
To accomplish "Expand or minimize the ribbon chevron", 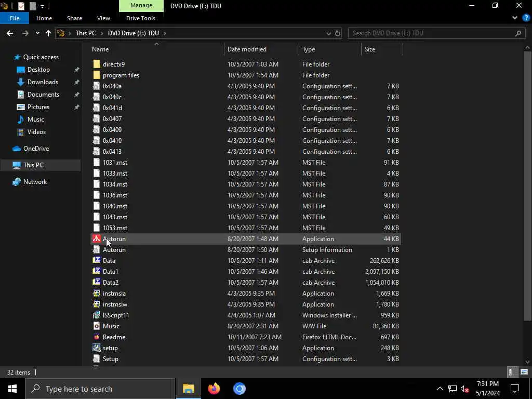I will click(x=515, y=18).
